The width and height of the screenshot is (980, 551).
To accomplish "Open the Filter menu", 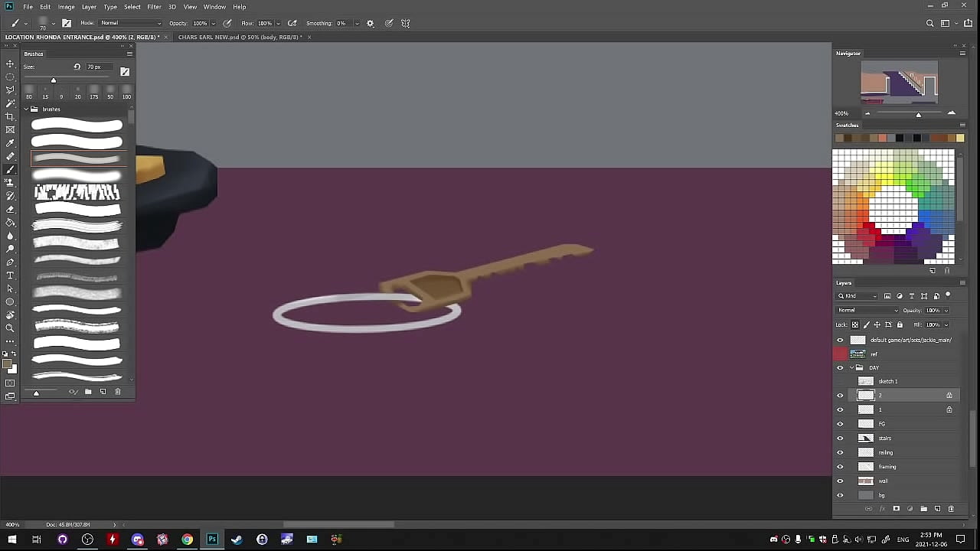I will pos(154,7).
